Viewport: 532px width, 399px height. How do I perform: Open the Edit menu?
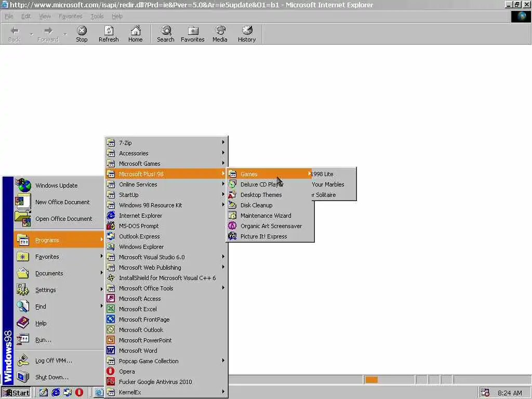pyautogui.click(x=26, y=16)
